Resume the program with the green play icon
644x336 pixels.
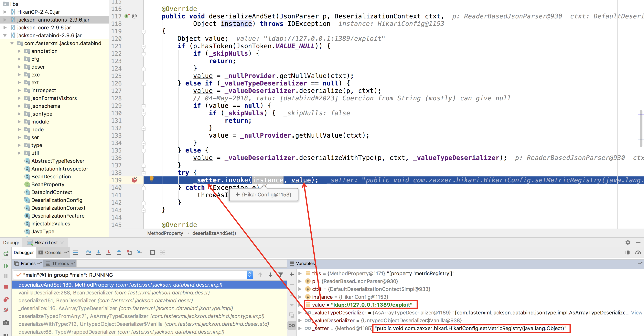(6, 265)
